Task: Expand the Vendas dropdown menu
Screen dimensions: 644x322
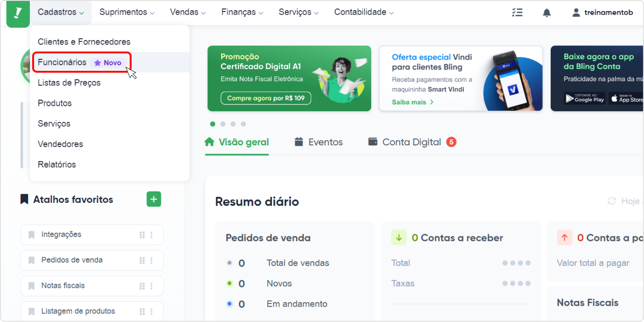Action: pyautogui.click(x=188, y=12)
